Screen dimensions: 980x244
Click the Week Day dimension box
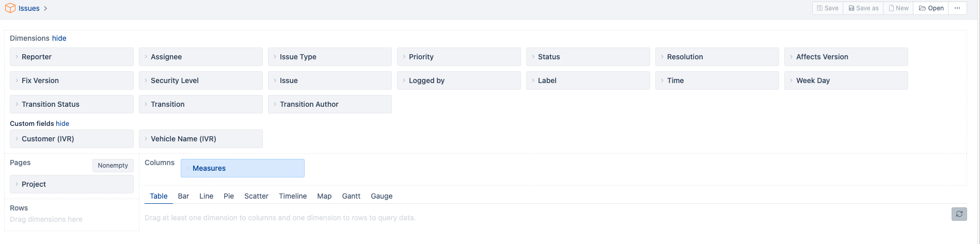[846, 80]
